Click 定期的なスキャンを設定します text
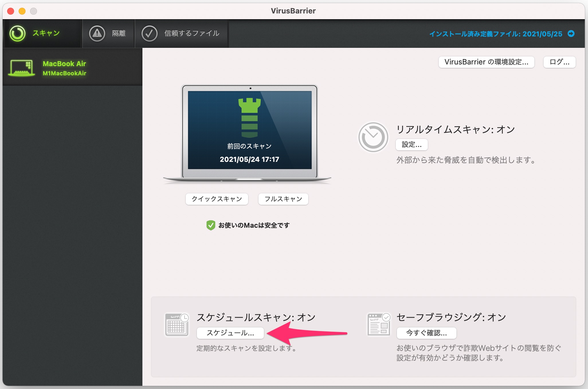 tap(246, 348)
